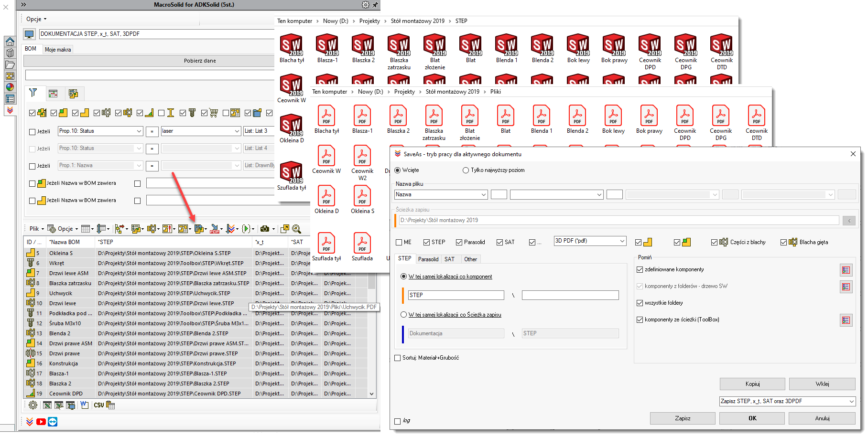
Task: Open the YouTube icon at the bottom left
Action: 41,422
